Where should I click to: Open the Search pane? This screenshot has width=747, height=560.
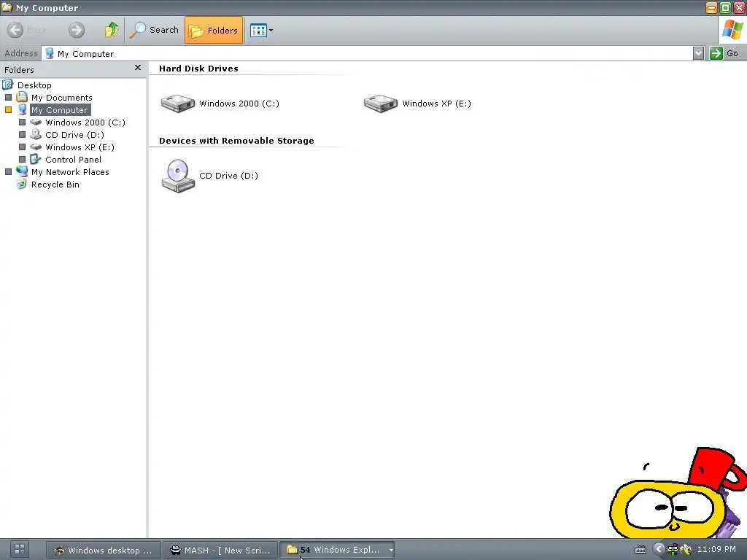coord(155,30)
